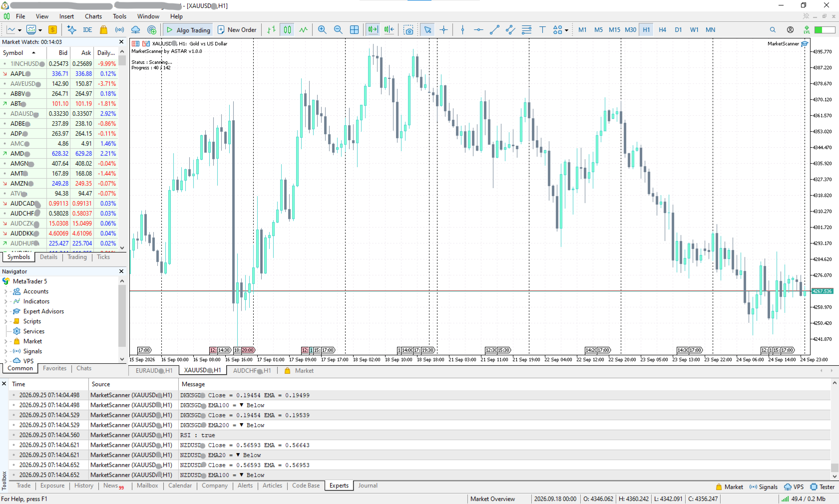Toggle candlestick chart display mode
839x504 pixels.
pos(287,30)
